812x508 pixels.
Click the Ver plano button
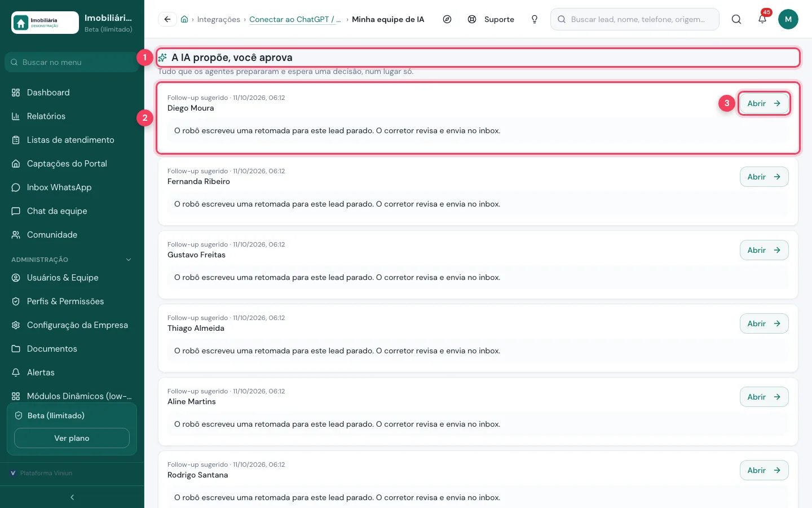[x=72, y=438]
